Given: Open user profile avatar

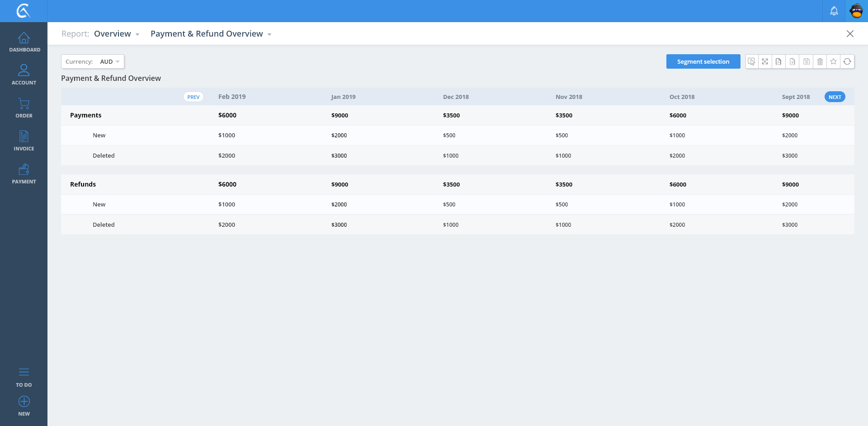Looking at the screenshot, I should (x=856, y=11).
